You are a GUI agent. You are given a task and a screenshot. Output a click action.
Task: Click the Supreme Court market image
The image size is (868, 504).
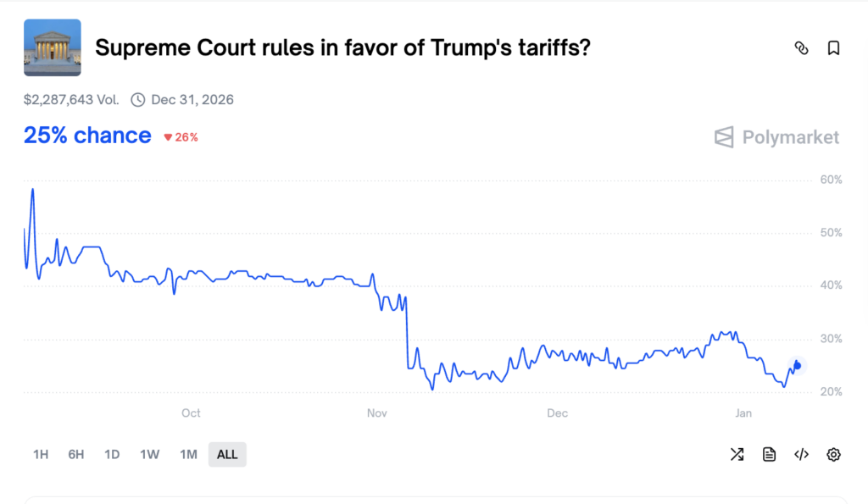pos(52,47)
